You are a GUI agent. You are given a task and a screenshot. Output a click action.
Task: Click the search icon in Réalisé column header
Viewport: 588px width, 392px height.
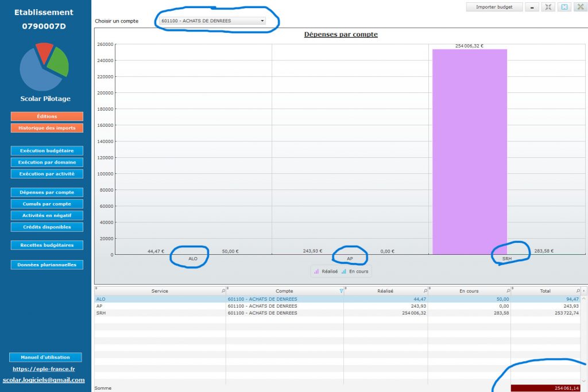(x=425, y=291)
